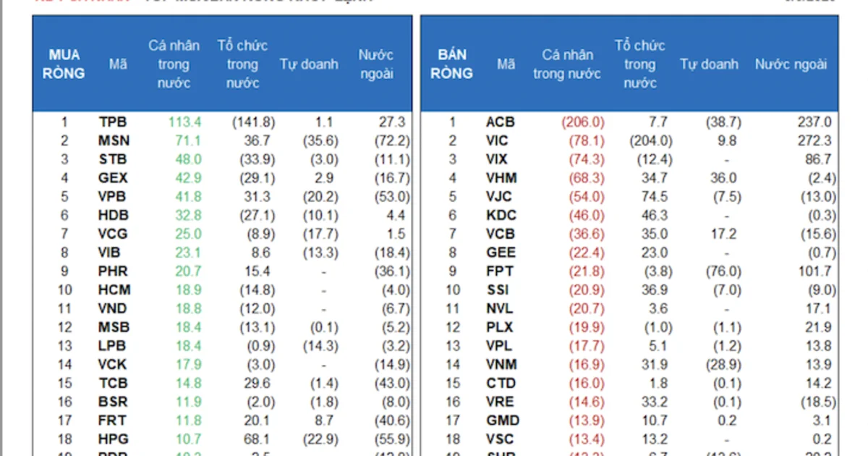Screen dimensions: 868x456
Task: Click the red value (206.0)
Action: click(583, 122)
